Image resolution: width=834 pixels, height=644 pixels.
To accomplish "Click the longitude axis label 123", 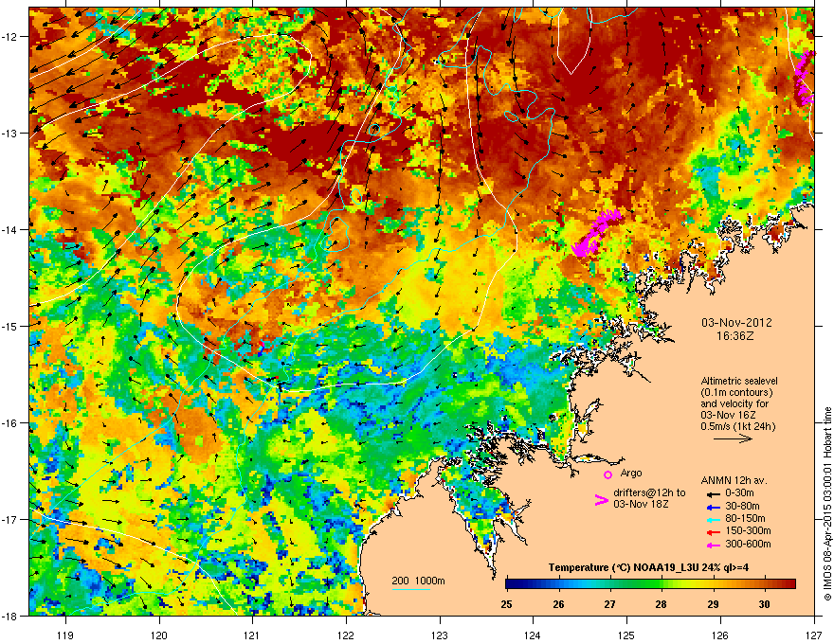I will 440,635.
